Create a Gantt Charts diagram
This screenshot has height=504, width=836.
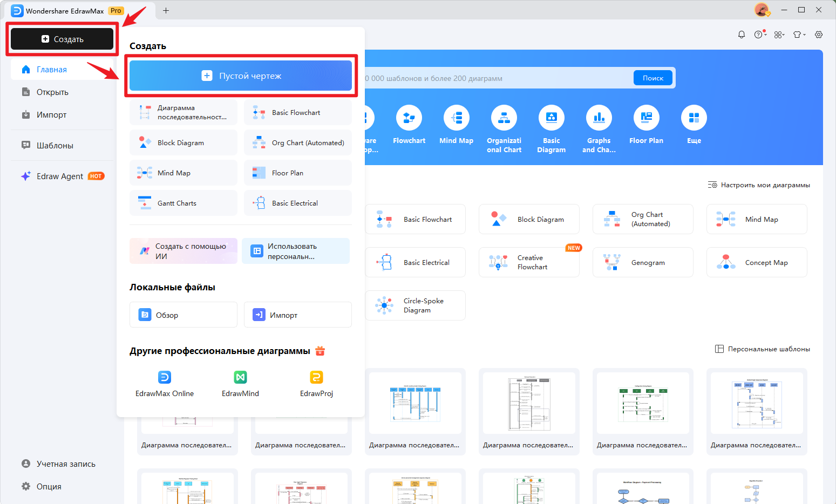pyautogui.click(x=183, y=203)
